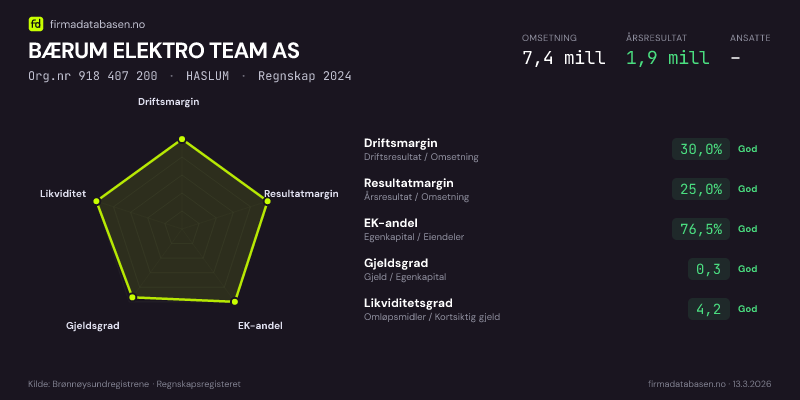Open the firmadatabasen.no header link
800x400 pixels.
tap(96, 24)
